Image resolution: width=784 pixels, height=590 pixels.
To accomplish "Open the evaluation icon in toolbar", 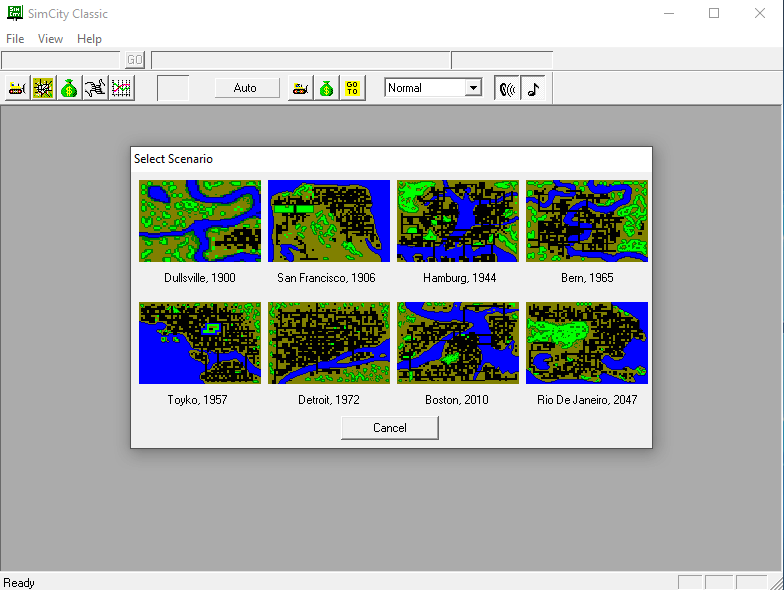I will pos(95,88).
